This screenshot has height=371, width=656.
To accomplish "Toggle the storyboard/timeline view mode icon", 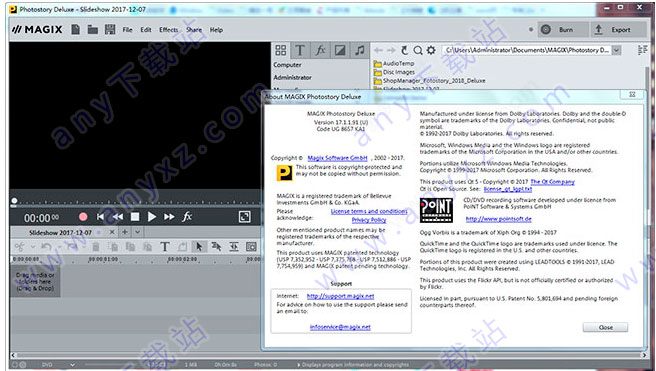I will [x=234, y=247].
